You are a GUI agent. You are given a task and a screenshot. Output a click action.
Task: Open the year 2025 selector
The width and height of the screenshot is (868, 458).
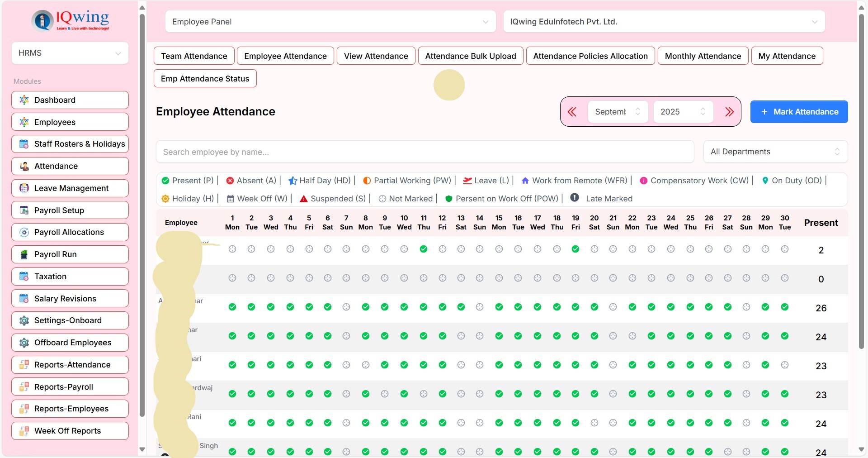coord(683,112)
